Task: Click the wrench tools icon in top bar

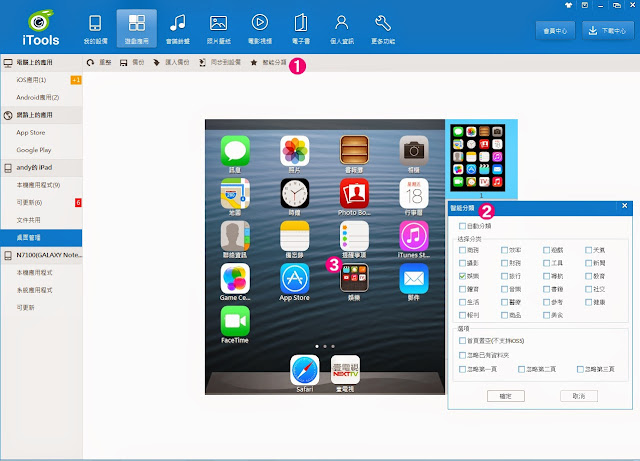Action: coord(383,25)
